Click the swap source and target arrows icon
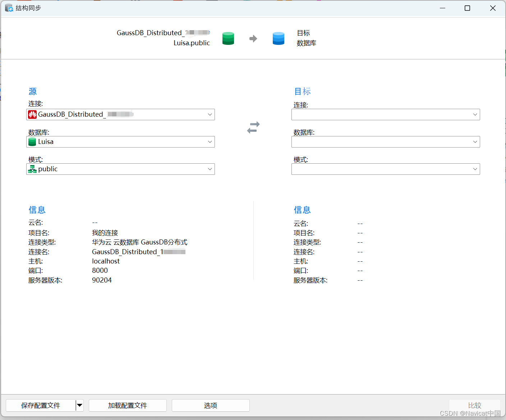Screen dimensions: 506x420 pyautogui.click(x=253, y=127)
